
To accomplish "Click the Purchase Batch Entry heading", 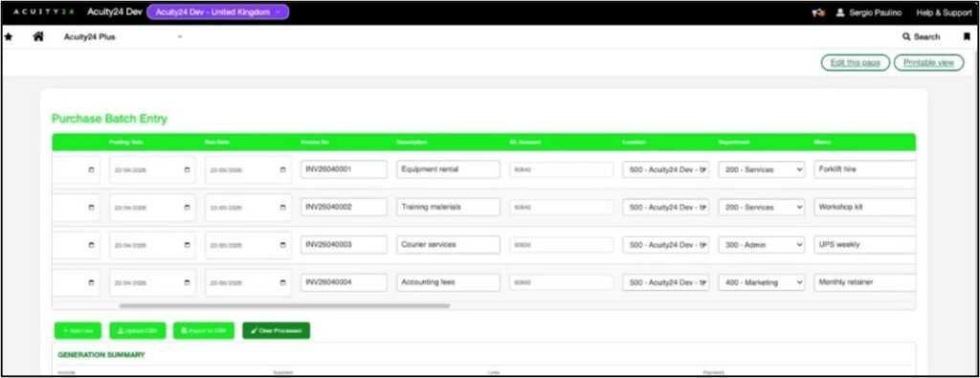I will pyautogui.click(x=109, y=119).
